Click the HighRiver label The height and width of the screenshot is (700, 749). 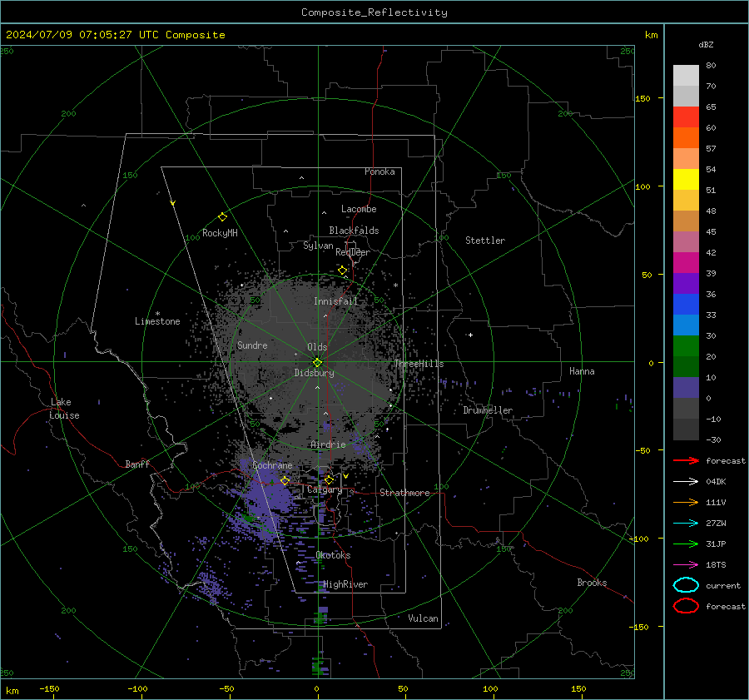coord(345,584)
